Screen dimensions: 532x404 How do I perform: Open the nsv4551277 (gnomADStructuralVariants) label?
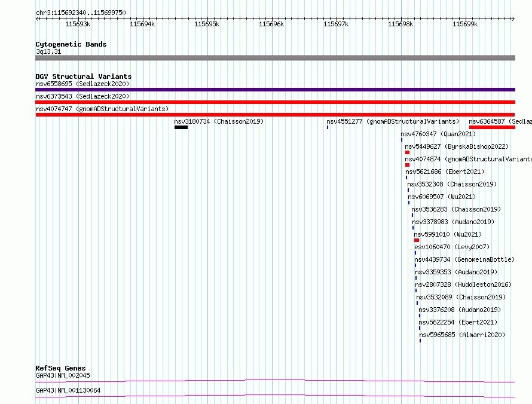point(393,121)
